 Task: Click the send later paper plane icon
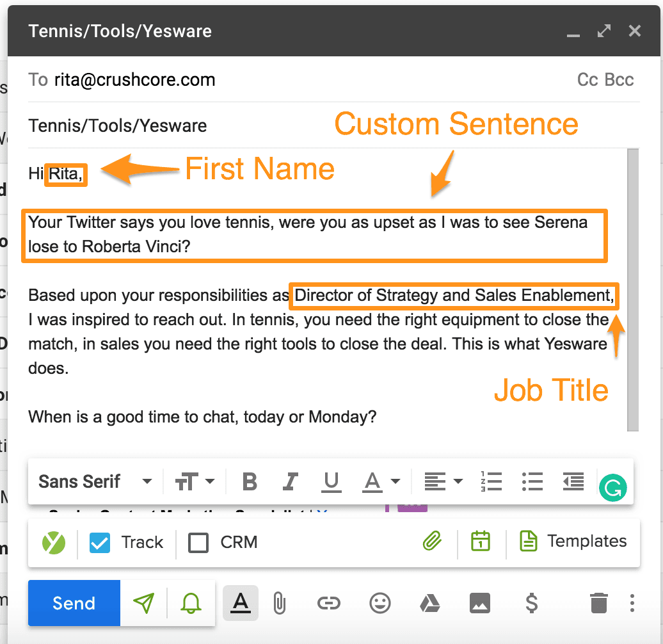(x=143, y=603)
